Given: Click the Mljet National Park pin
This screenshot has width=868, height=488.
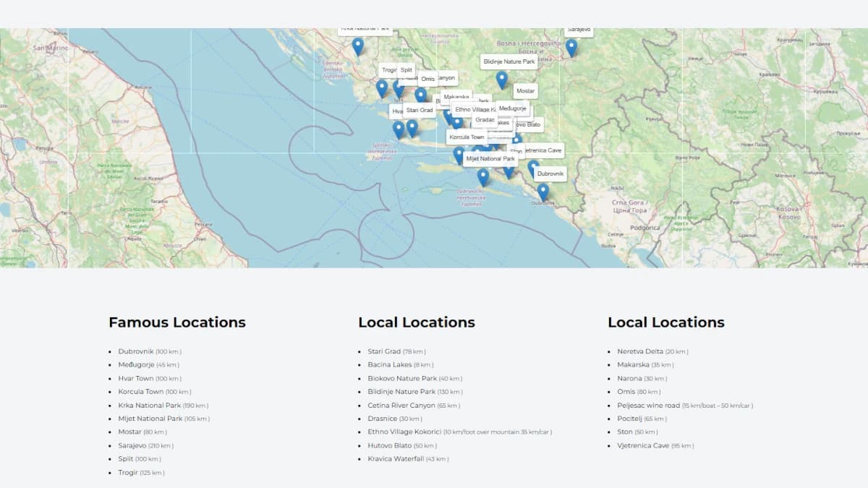Looking at the screenshot, I should click(483, 176).
